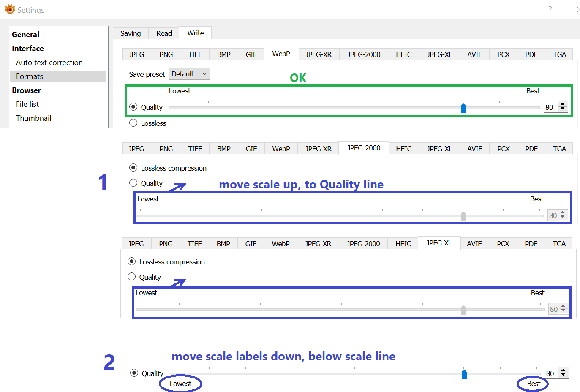Click spinner up arrow in the bottom mockup row

(x=564, y=370)
